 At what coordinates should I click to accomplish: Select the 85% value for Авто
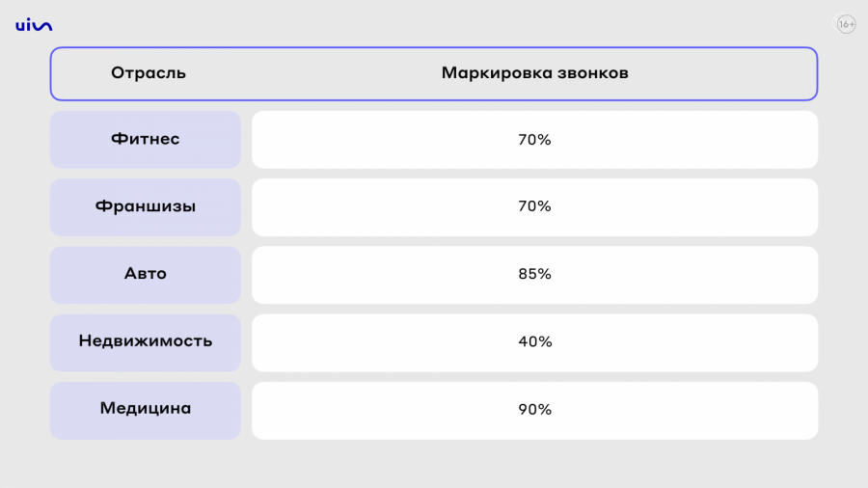pyautogui.click(x=534, y=274)
